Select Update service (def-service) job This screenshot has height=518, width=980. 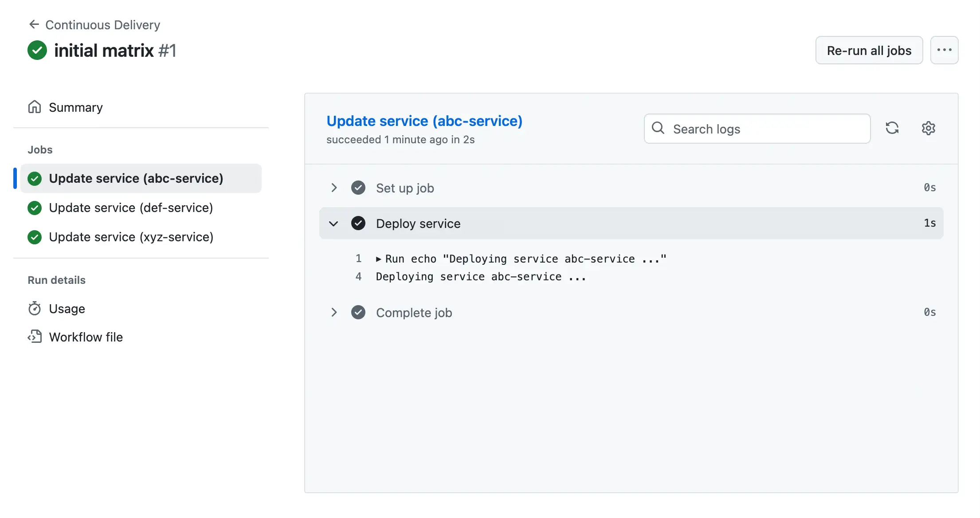coord(131,208)
